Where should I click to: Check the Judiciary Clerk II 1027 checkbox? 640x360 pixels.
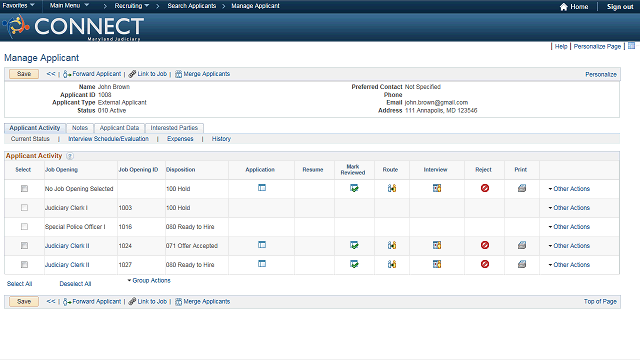click(24, 264)
